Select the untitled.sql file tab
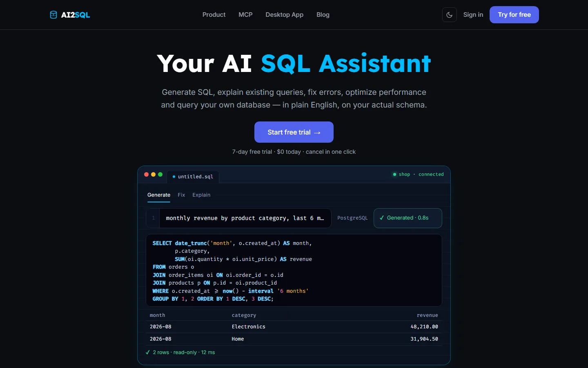 click(x=193, y=177)
